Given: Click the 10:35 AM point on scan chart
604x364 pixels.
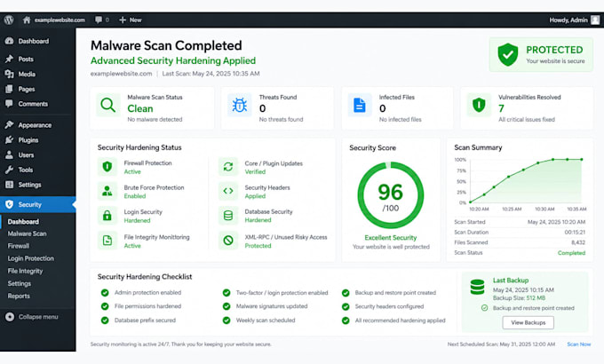Looking at the screenshot, I should tap(581, 159).
